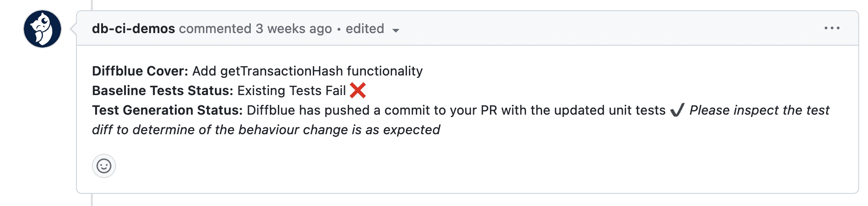Click the heavy check mark emoji

[x=677, y=110]
